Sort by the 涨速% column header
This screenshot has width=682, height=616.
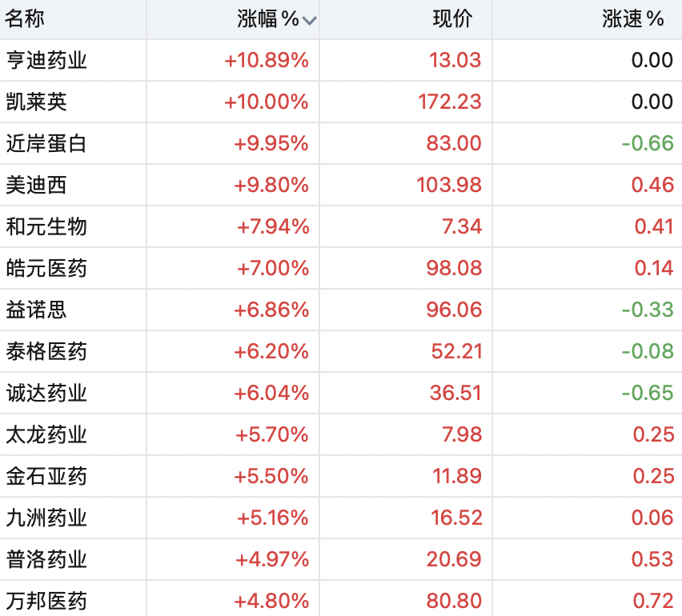tap(633, 19)
